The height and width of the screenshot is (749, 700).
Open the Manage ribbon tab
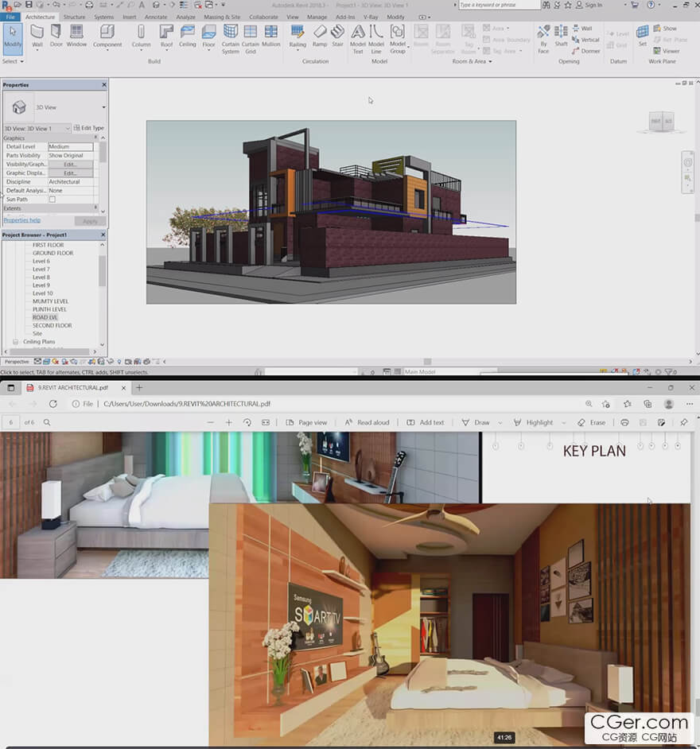point(317,17)
